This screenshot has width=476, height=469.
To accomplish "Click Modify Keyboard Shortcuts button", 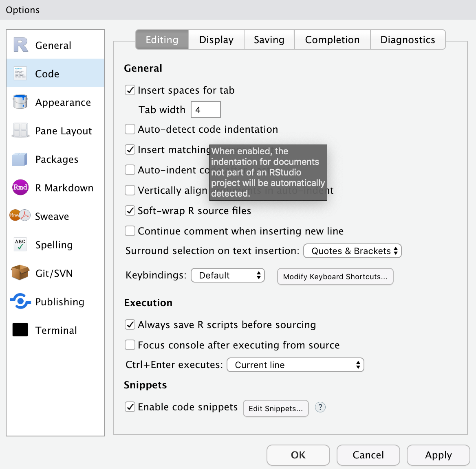I will tap(335, 276).
